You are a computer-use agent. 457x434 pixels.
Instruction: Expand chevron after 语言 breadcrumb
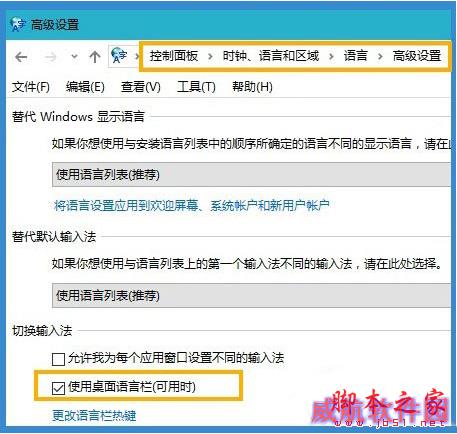pyautogui.click(x=380, y=56)
